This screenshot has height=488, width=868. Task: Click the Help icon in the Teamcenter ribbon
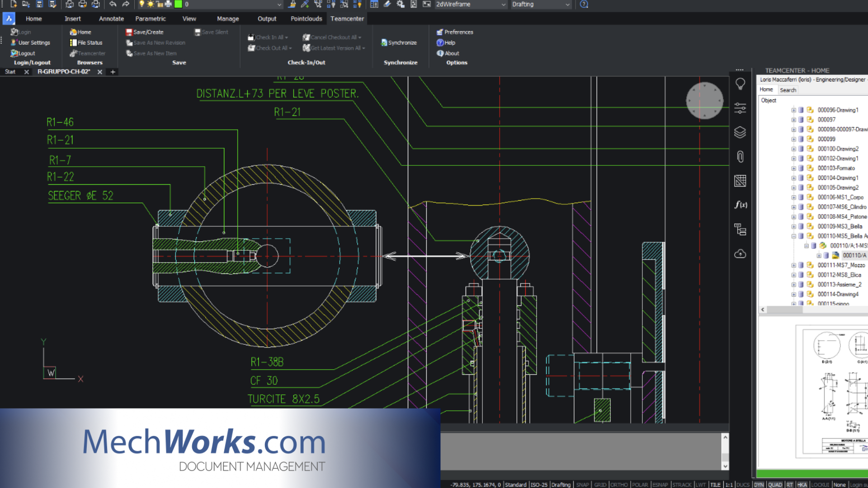tap(440, 42)
